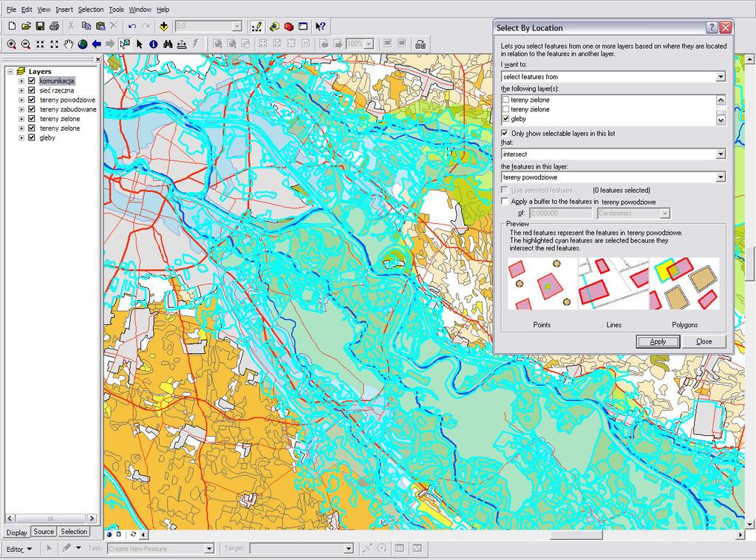
Task: Collapse the Layers data frame
Action: coord(10,72)
